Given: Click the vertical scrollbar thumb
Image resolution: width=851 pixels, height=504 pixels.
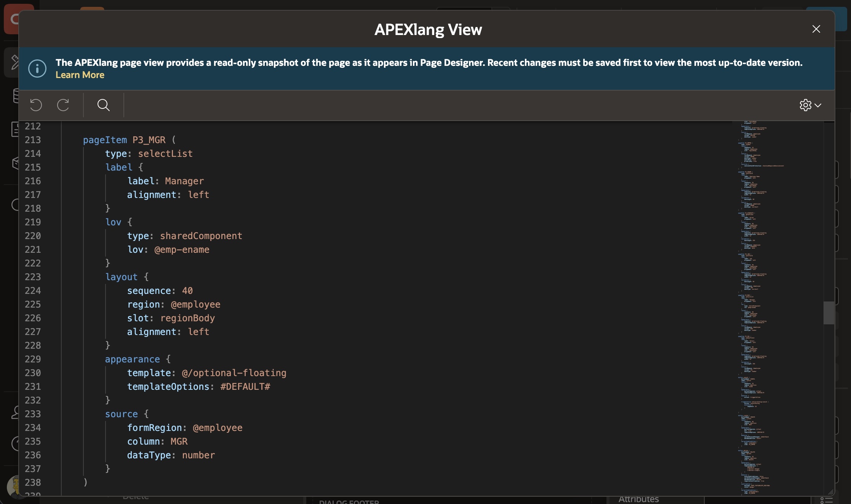Looking at the screenshot, I should 829,313.
